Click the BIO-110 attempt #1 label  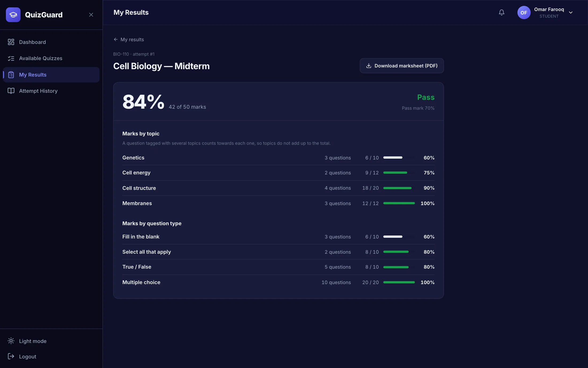(134, 54)
